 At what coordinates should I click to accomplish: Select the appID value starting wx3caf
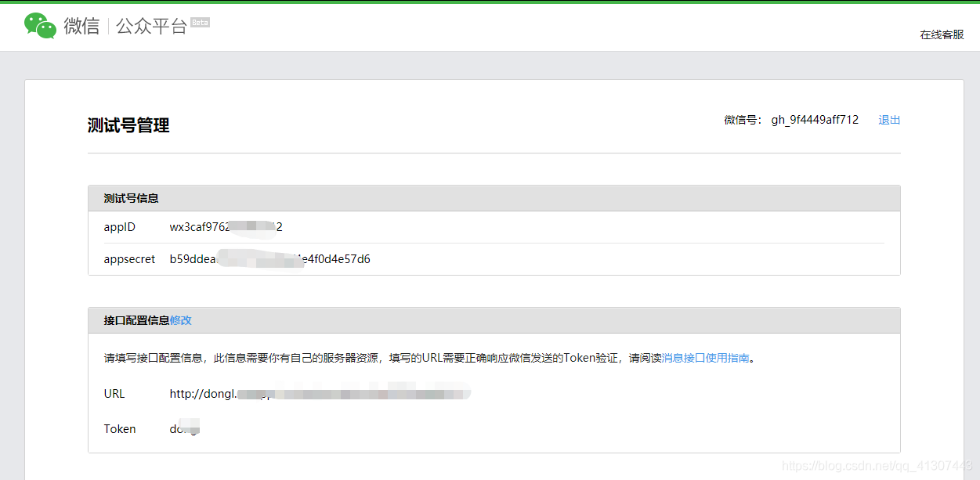[226, 227]
